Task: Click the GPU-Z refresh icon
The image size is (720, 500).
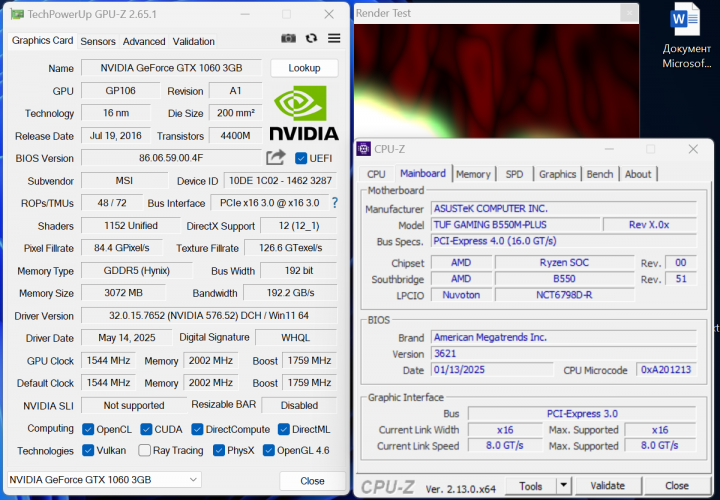Action: pyautogui.click(x=311, y=39)
